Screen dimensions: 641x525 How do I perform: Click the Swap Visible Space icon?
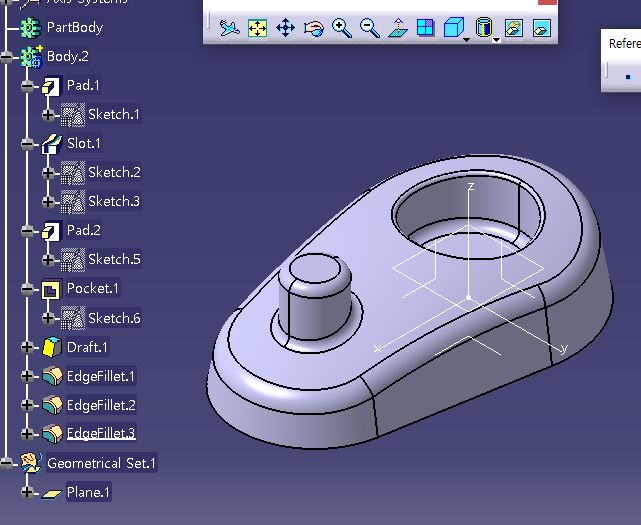click(542, 28)
